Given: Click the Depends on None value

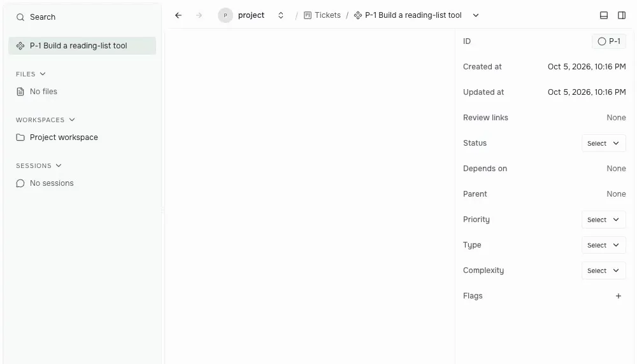Looking at the screenshot, I should coord(616,169).
